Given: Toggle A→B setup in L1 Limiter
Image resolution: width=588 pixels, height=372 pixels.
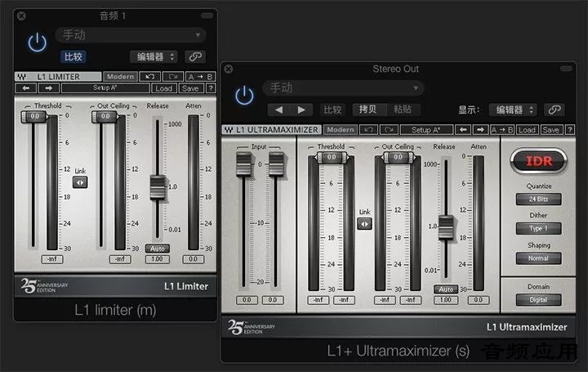Looking at the screenshot, I should (x=200, y=77).
